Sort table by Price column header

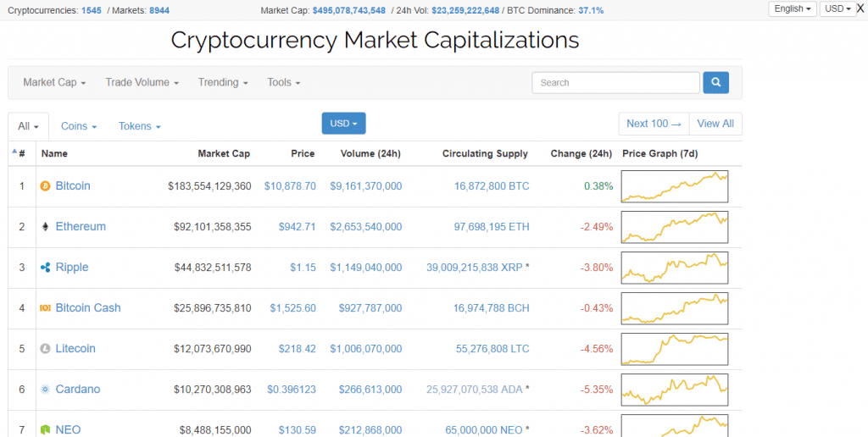303,154
